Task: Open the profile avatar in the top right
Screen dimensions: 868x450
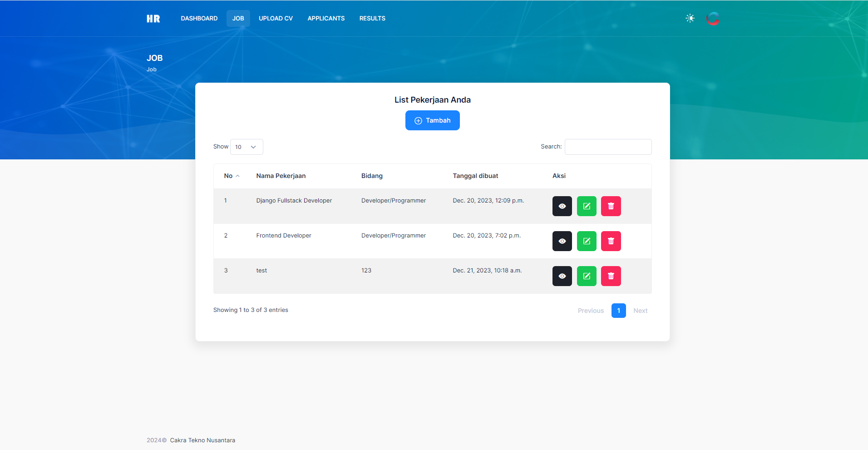Action: pyautogui.click(x=712, y=18)
